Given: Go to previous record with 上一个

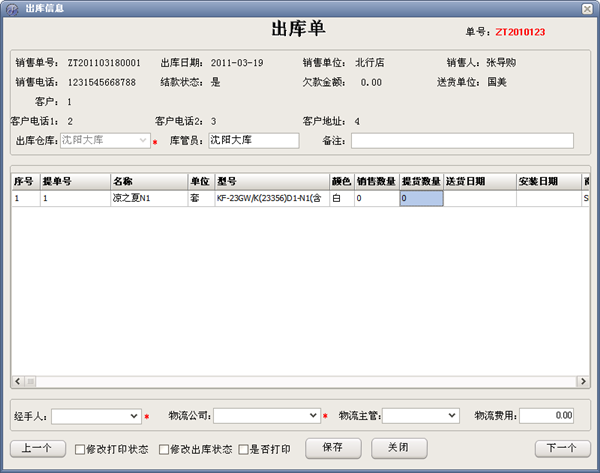Looking at the screenshot, I should pos(38,448).
